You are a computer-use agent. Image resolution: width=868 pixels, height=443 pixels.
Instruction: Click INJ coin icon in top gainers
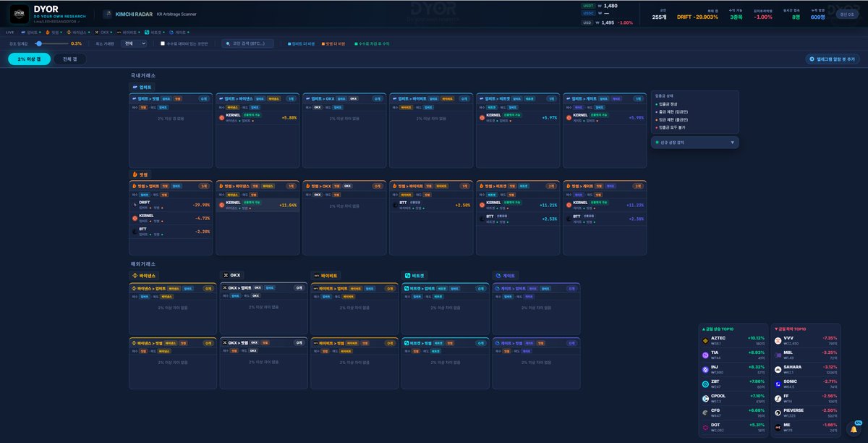705,369
